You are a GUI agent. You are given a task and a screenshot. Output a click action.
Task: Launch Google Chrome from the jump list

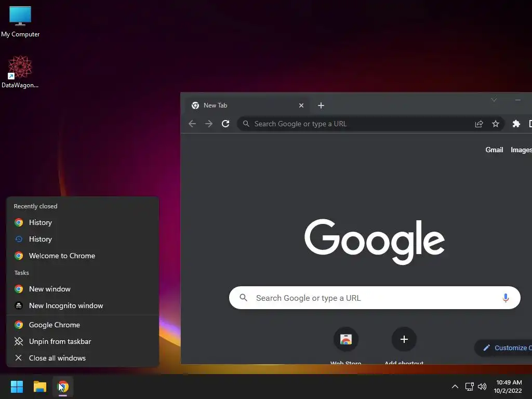(83, 325)
